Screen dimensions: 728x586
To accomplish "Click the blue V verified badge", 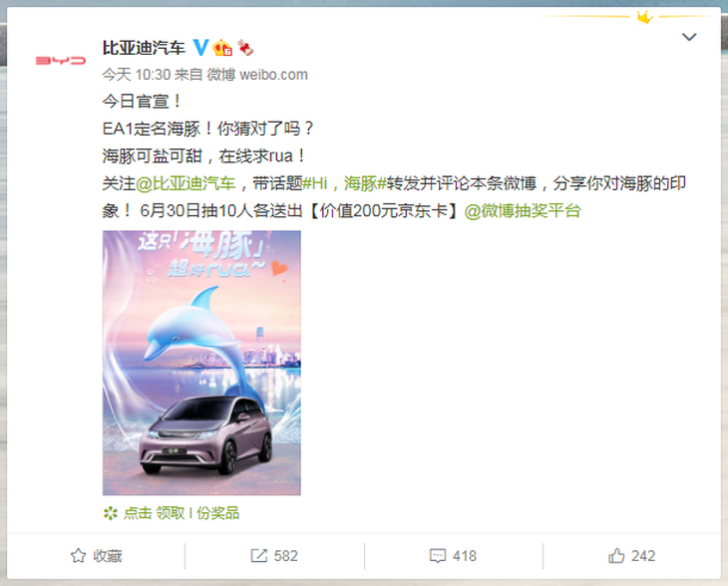I will pyautogui.click(x=200, y=47).
